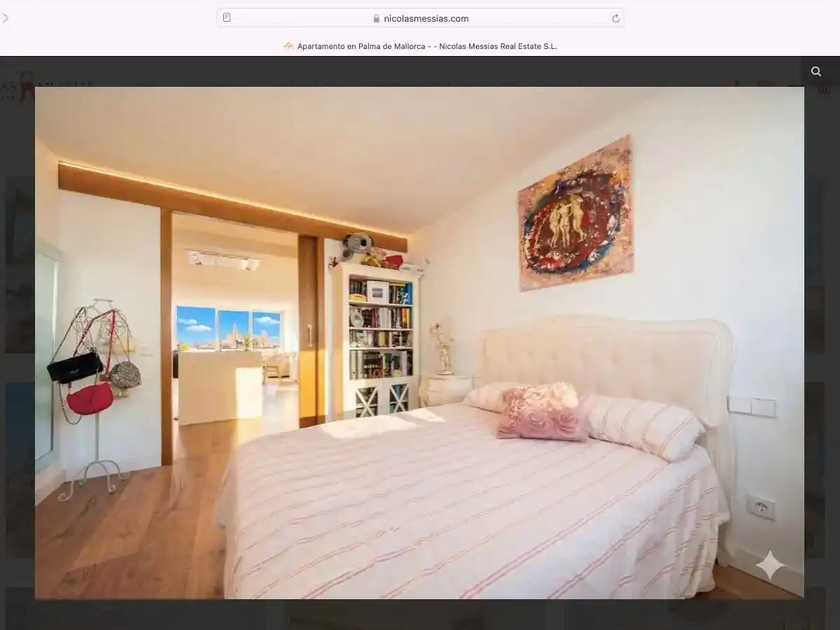Select the Apartamento en Palma de Mallorca tab
The image size is (840, 630).
420,46
